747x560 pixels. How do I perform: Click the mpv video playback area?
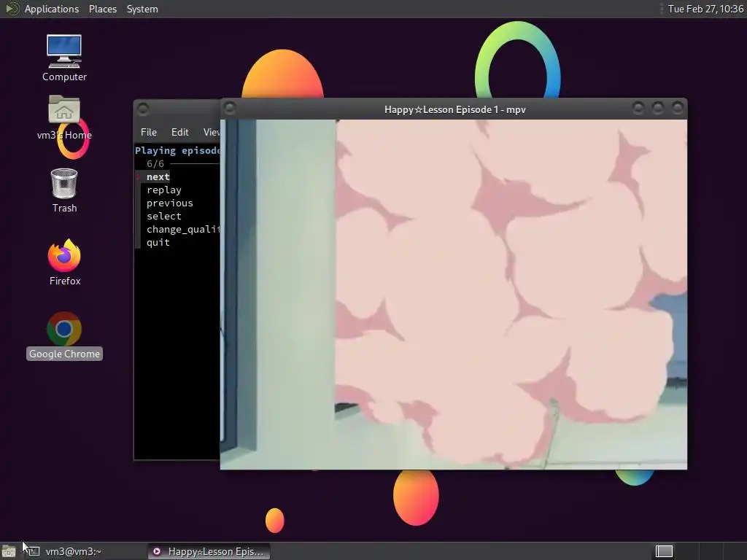click(x=454, y=295)
